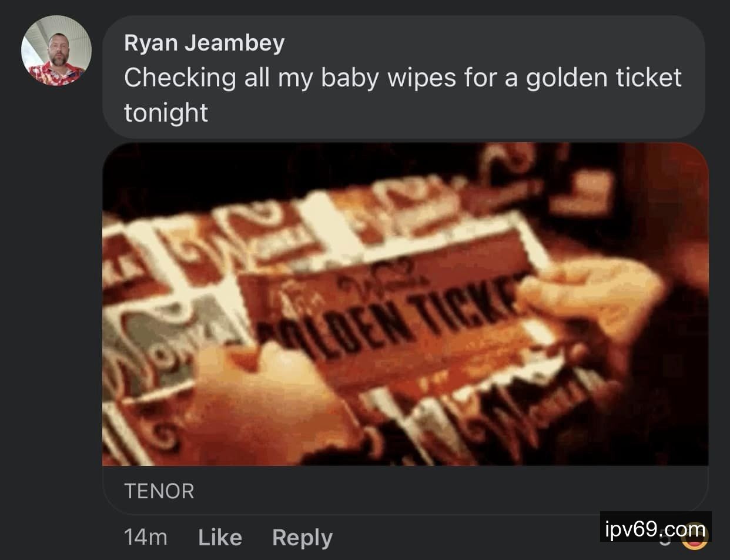Image resolution: width=730 pixels, height=560 pixels.
Task: View the reaction count beside the emoji
Action: (664, 538)
